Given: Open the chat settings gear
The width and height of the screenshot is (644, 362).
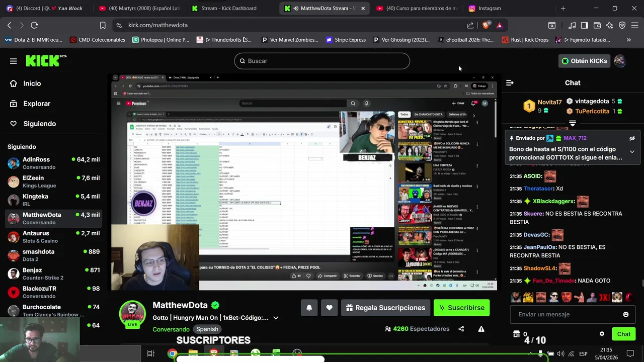Looking at the screenshot, I should click(602, 334).
